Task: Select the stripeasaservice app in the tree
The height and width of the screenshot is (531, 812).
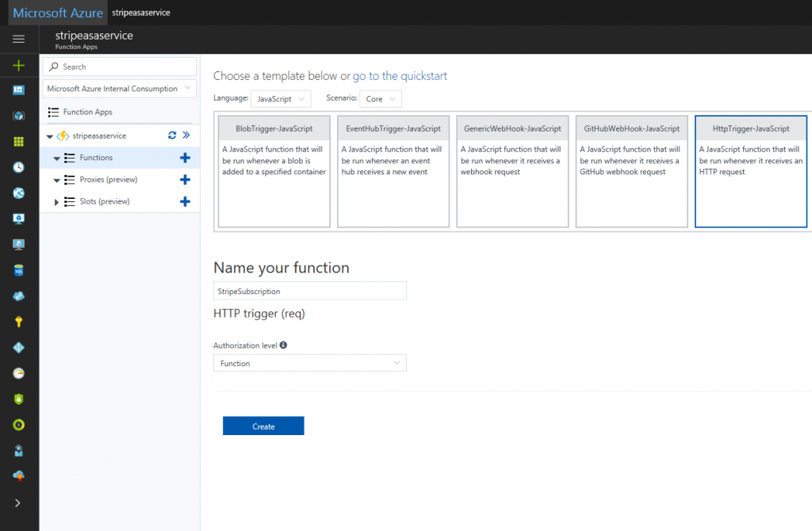Action: 99,136
